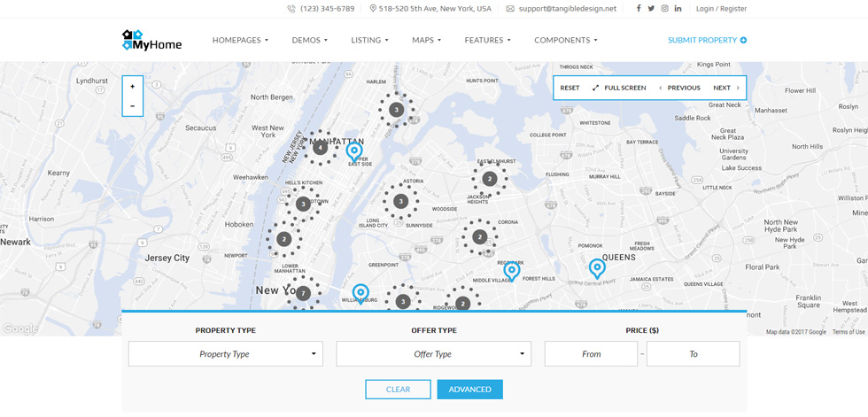Open cluster marker 2 near Ridgewood

pyautogui.click(x=462, y=303)
